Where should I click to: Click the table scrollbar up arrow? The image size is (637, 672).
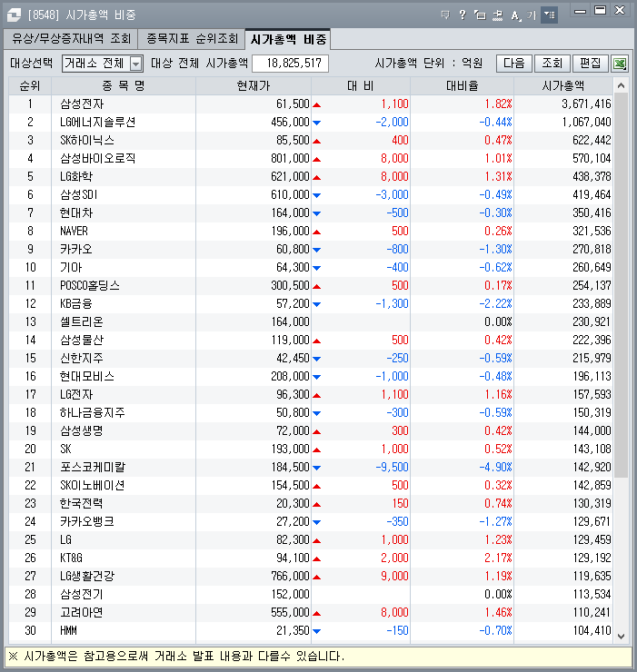621,85
